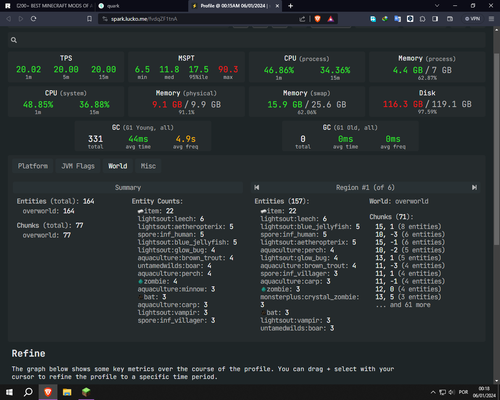The height and width of the screenshot is (400, 500).
Task: Select the Misc tab
Action: coord(148,166)
